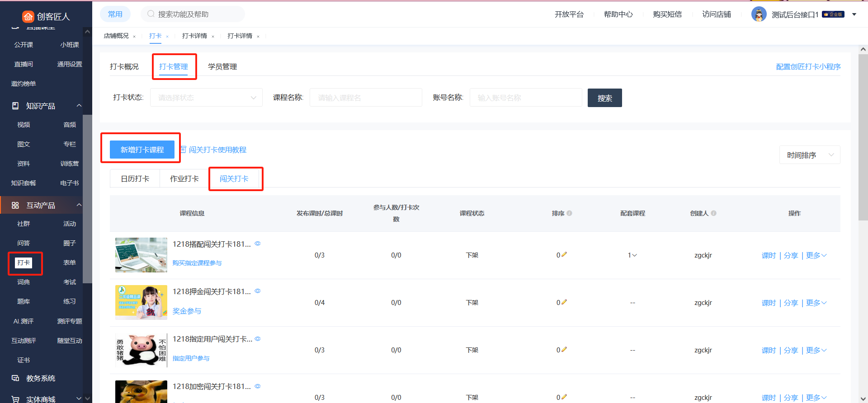Viewport: 868px width, 403px height.
Task: Toggle eye icon next to 1218押金闯关打卡
Action: tap(258, 291)
